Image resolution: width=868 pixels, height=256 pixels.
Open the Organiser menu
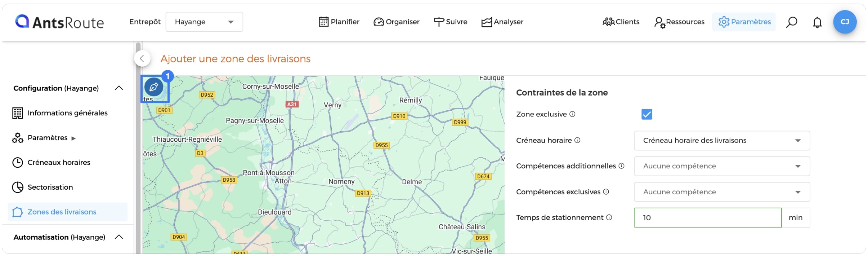(x=396, y=22)
